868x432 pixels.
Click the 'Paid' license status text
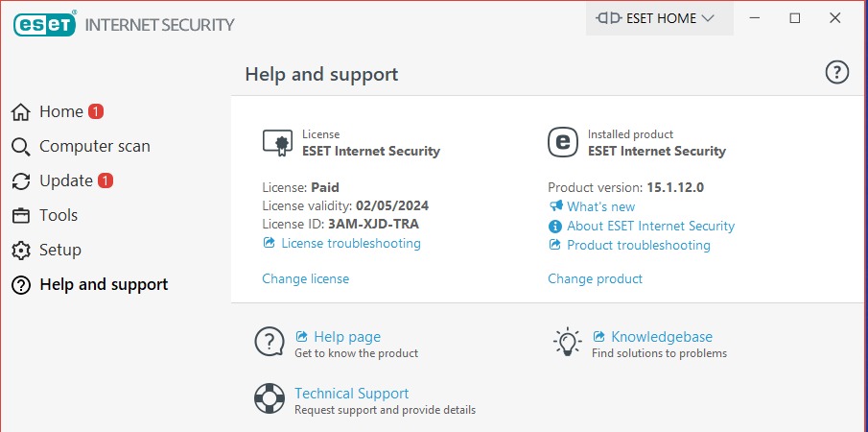pyautogui.click(x=325, y=187)
